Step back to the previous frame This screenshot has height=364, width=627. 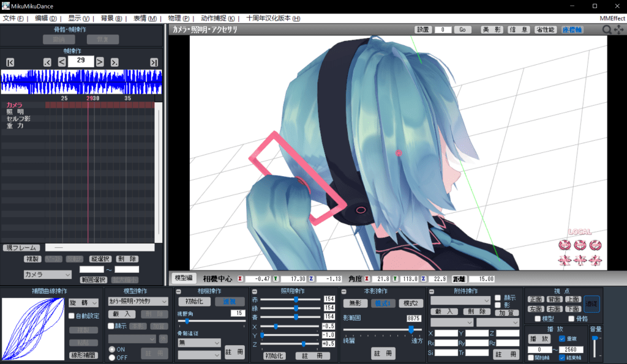coord(62,62)
